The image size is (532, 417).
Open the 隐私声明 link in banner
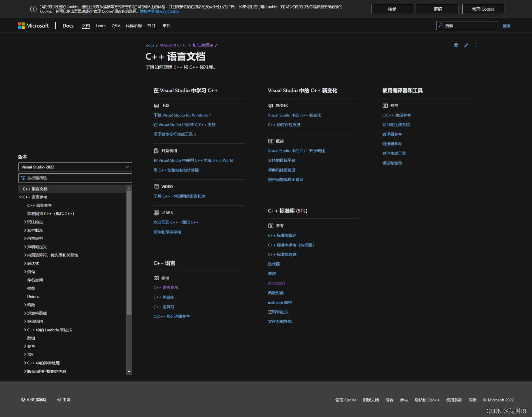point(147,12)
